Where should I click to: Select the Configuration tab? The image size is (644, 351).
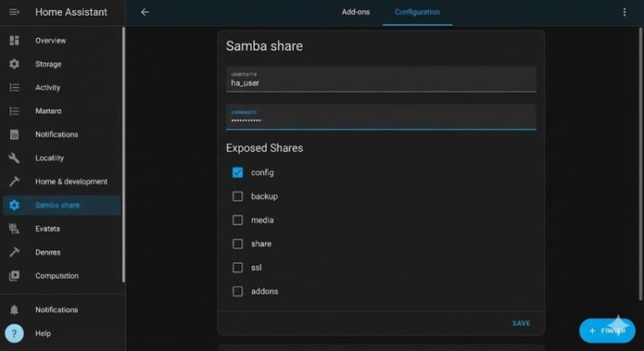pos(418,12)
